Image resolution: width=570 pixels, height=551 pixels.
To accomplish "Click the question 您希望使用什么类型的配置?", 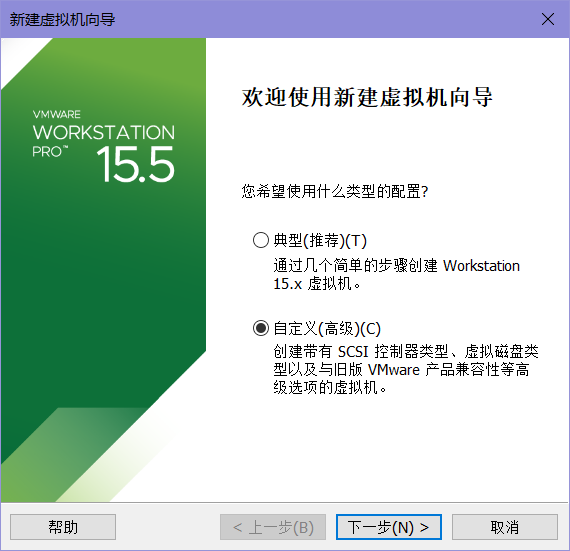I will pyautogui.click(x=335, y=191).
